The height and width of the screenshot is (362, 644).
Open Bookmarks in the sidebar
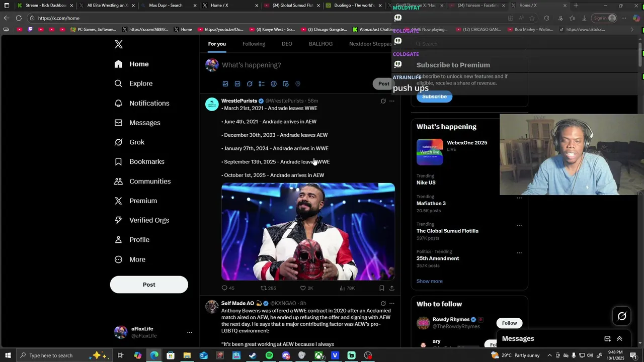click(139, 161)
